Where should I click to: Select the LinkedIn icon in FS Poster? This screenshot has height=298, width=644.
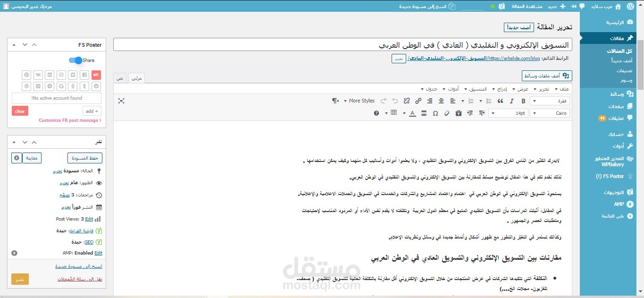click(x=50, y=75)
